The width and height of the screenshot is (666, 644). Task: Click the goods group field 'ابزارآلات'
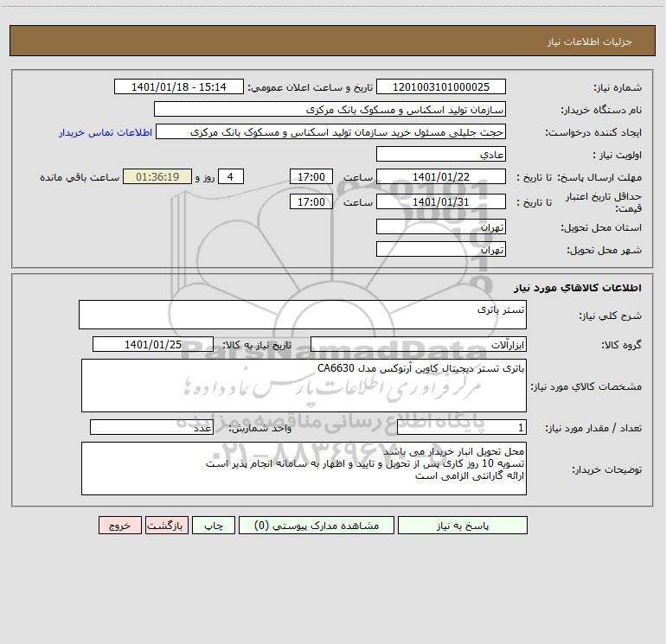(419, 344)
